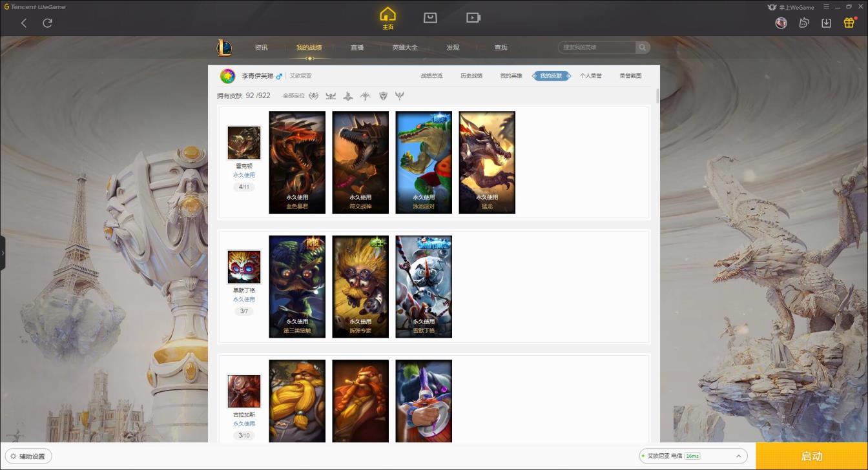Click the 3/10 skin count badge

[x=244, y=435]
